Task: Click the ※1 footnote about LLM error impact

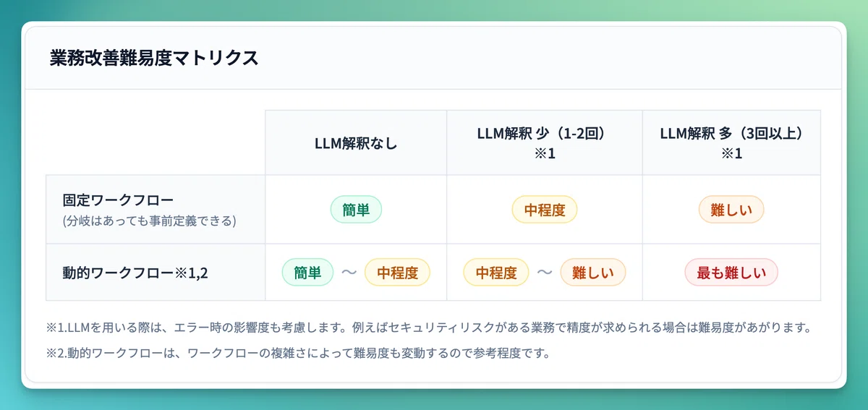Action: pyautogui.click(x=427, y=328)
